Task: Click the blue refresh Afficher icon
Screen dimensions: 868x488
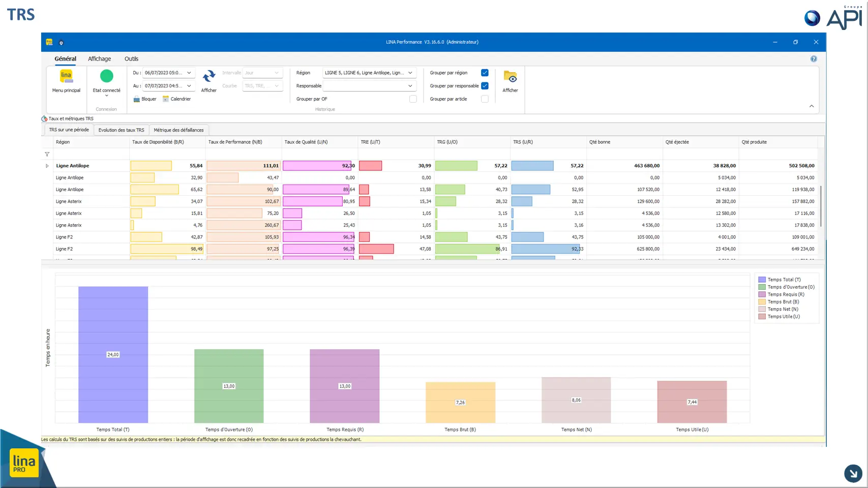Action: click(209, 76)
